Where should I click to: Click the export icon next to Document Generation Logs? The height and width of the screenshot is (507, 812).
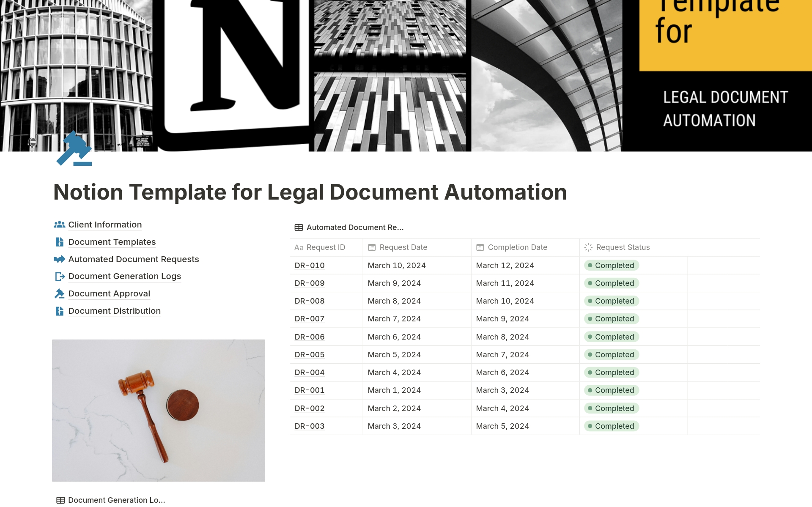click(x=59, y=277)
